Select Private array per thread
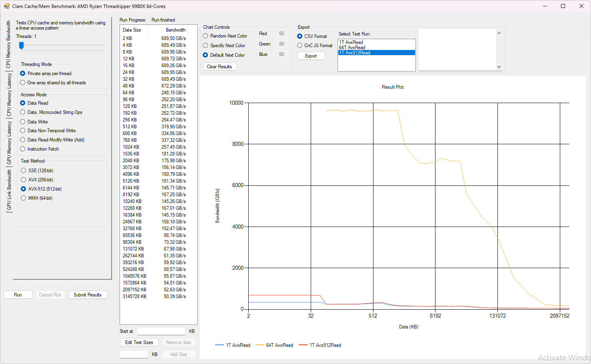Viewport: 591px width, 364px height. coord(46,74)
